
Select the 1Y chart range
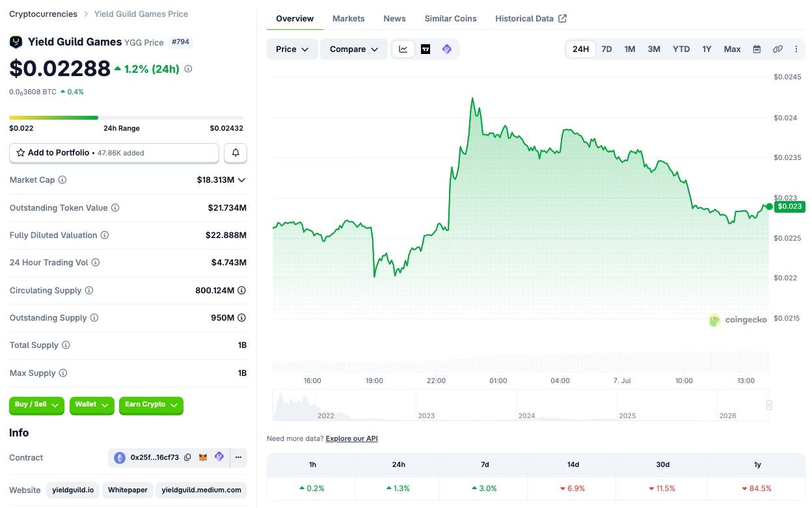pyautogui.click(x=707, y=49)
